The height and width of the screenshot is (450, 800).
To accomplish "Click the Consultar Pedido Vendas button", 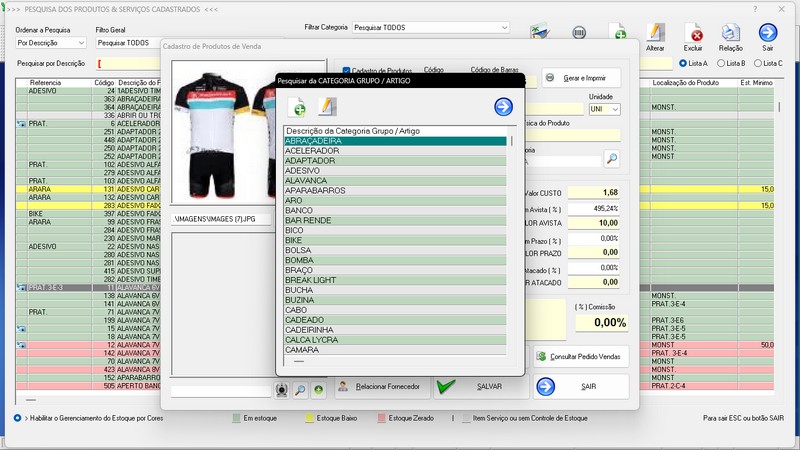I will pos(581,356).
